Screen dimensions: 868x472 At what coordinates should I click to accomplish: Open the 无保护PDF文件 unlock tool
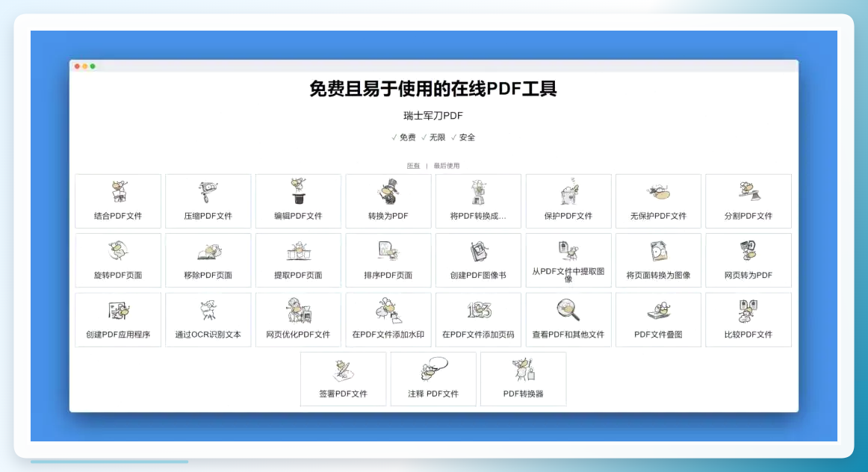(x=658, y=201)
